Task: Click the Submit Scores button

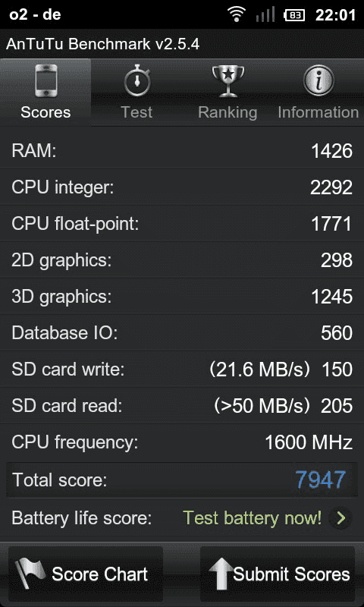Action: pos(278,574)
